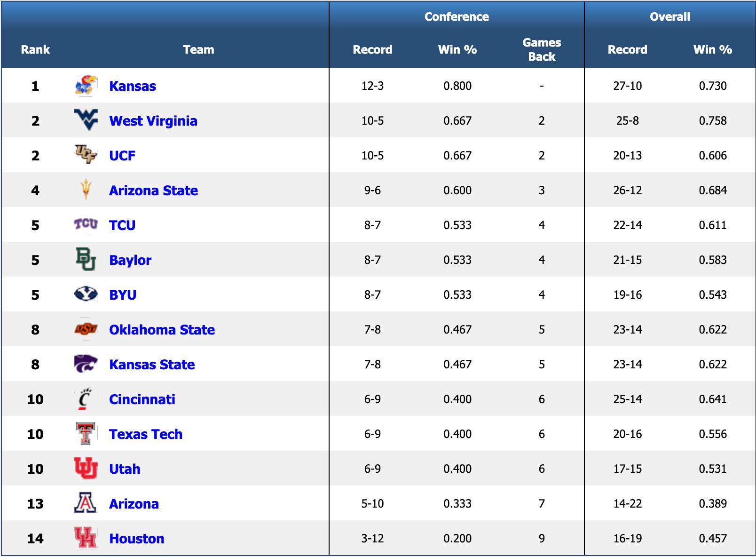
Task: Follow the Oklahoma State team link
Action: point(162,330)
